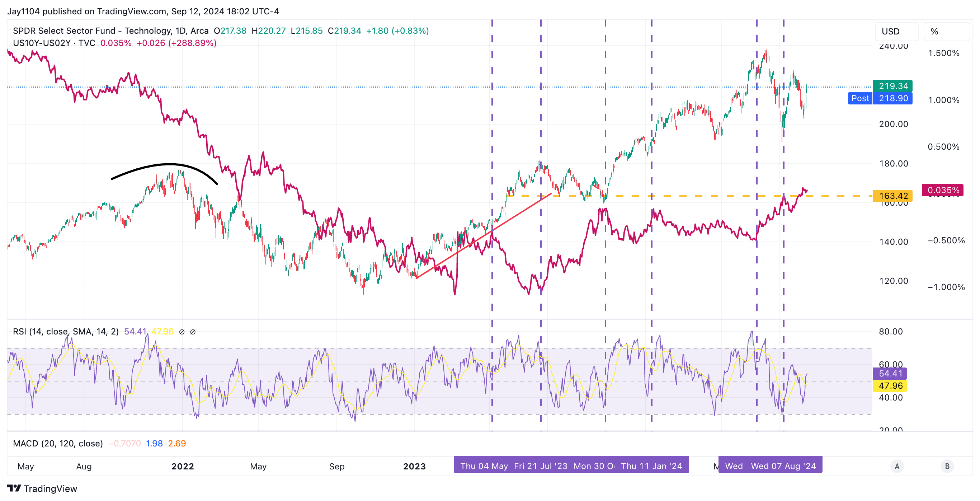This screenshot has height=501, width=980.
Task: Click the −1.000% axis label
Action: coord(946,287)
